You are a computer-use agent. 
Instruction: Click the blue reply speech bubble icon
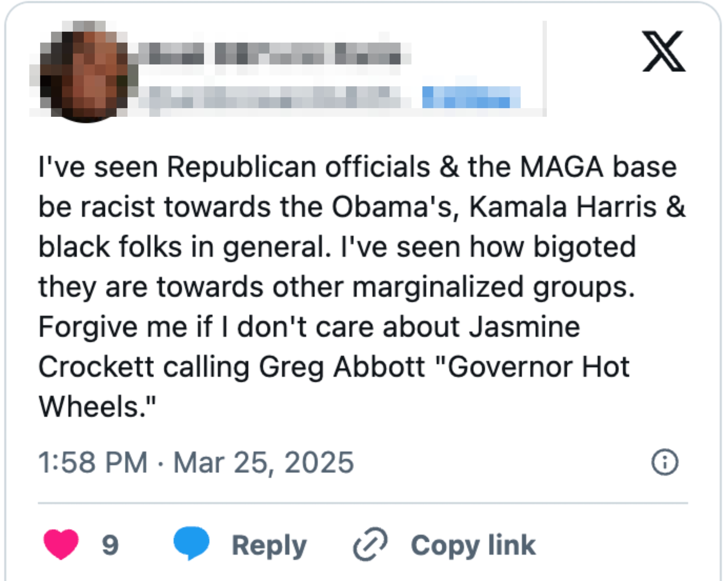[191, 542]
